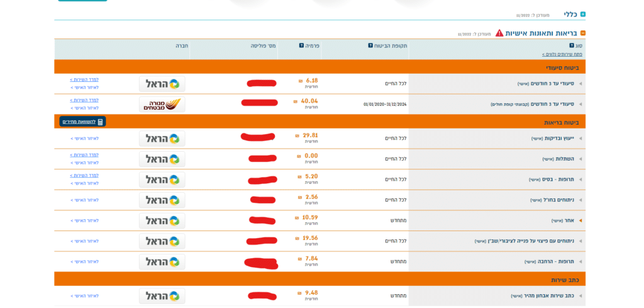Click Harel logo in ייעוץ ובדיקות row

(x=162, y=139)
